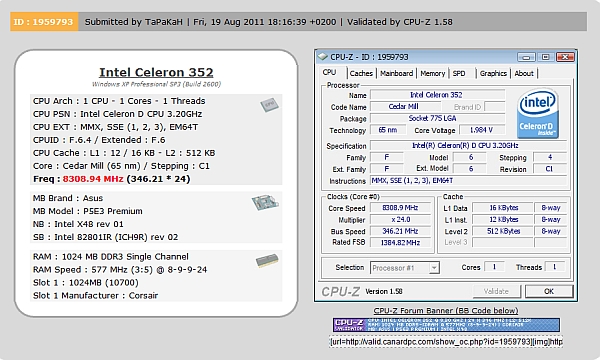600x360 pixels.
Task: Open the Graphics tab
Action: click(x=493, y=73)
